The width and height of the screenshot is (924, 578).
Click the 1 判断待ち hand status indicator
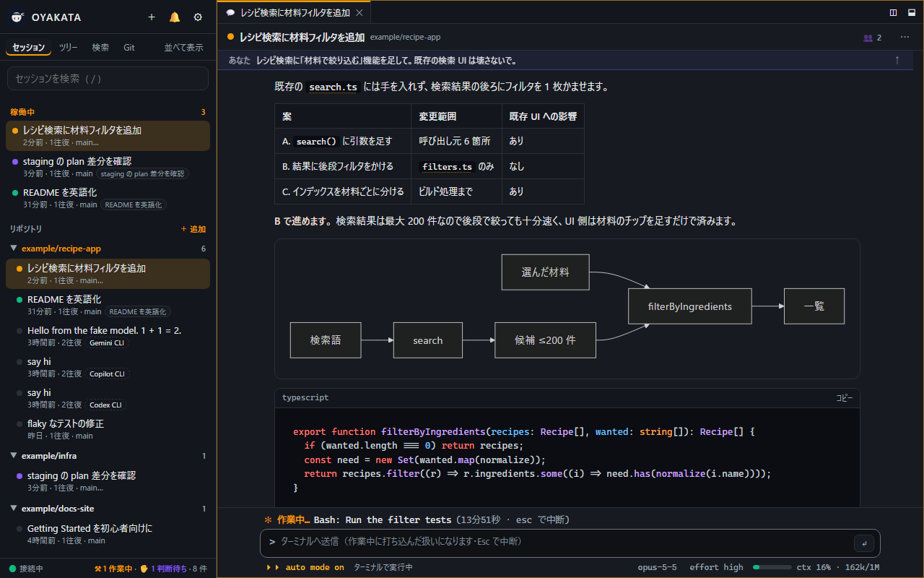point(162,569)
